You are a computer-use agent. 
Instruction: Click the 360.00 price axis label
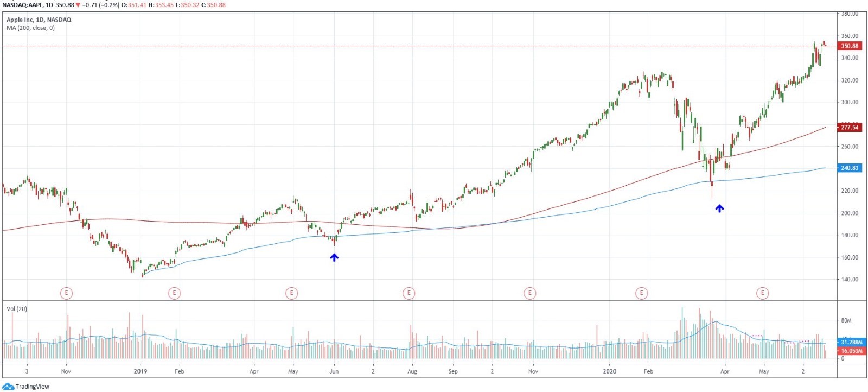tap(850, 36)
